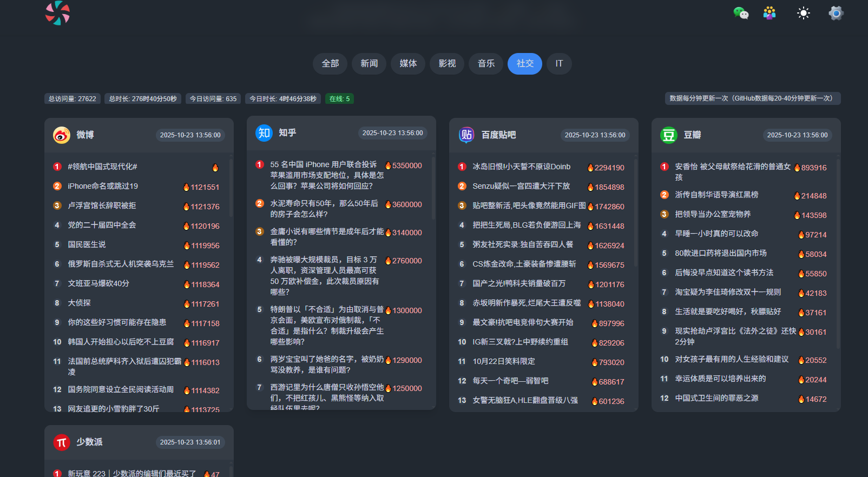The image size is (868, 477).
Task: Click the 在线: 5 online badge
Action: 339,99
